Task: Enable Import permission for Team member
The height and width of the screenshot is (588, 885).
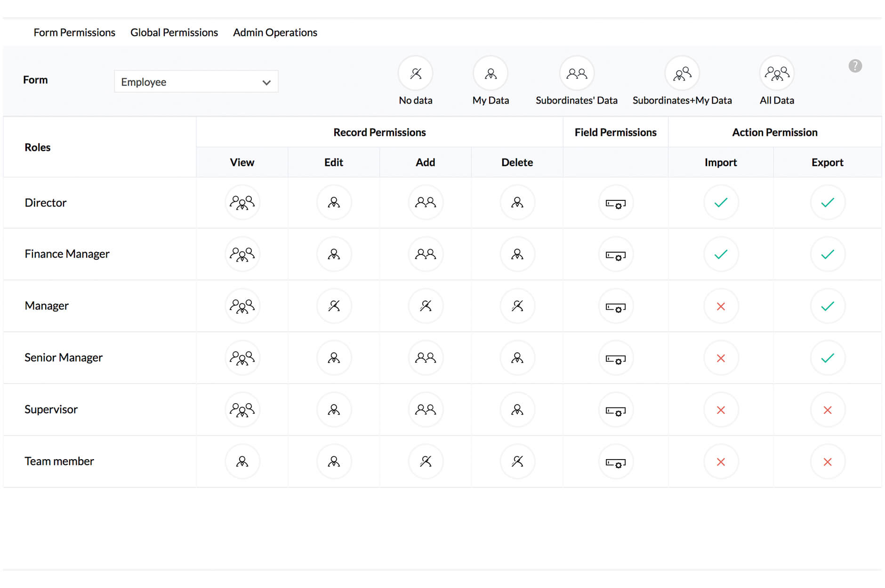Action: pos(721,461)
